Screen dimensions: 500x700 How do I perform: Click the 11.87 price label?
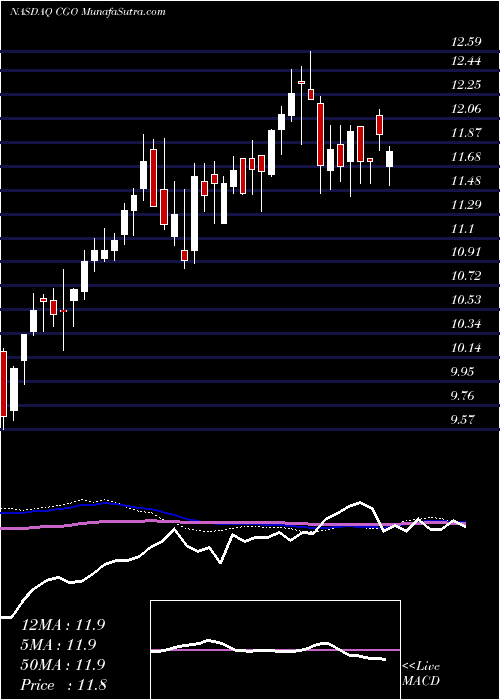click(466, 133)
